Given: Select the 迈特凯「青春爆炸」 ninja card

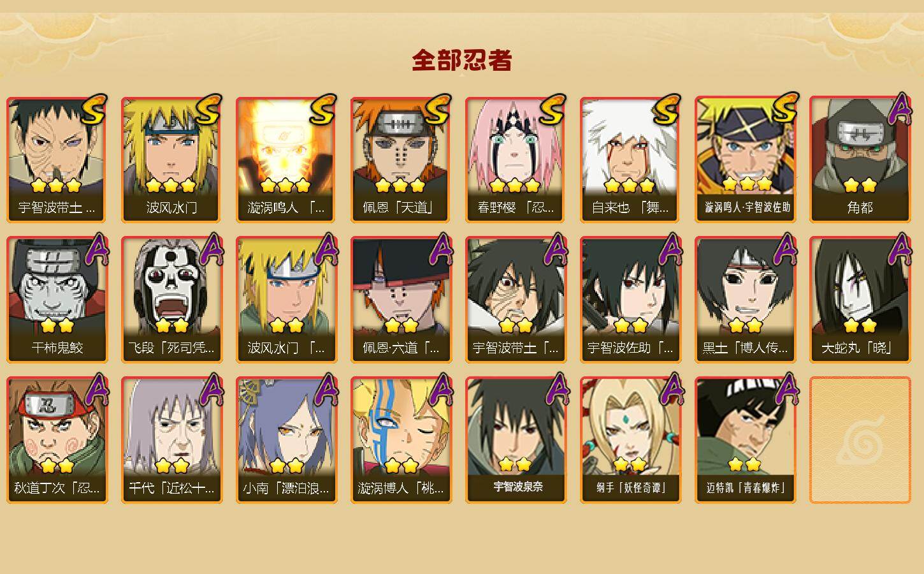Looking at the screenshot, I should point(745,440).
